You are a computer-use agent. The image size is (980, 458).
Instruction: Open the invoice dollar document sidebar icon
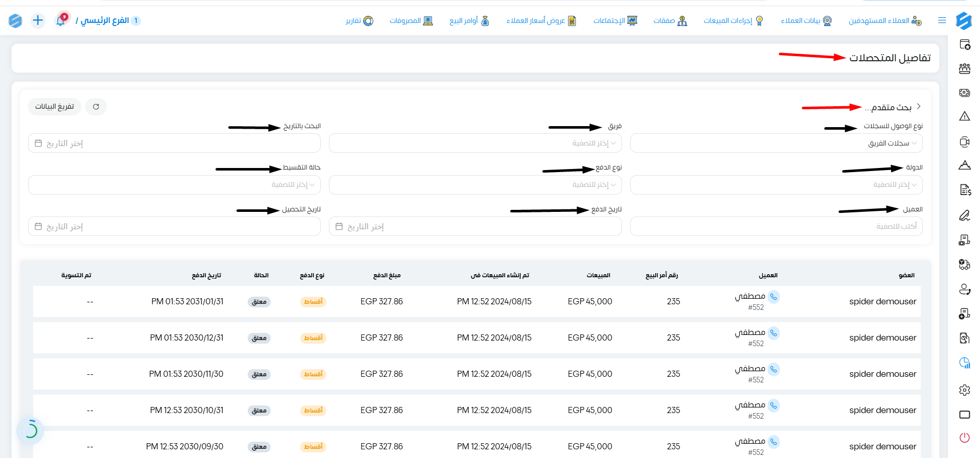tap(964, 190)
